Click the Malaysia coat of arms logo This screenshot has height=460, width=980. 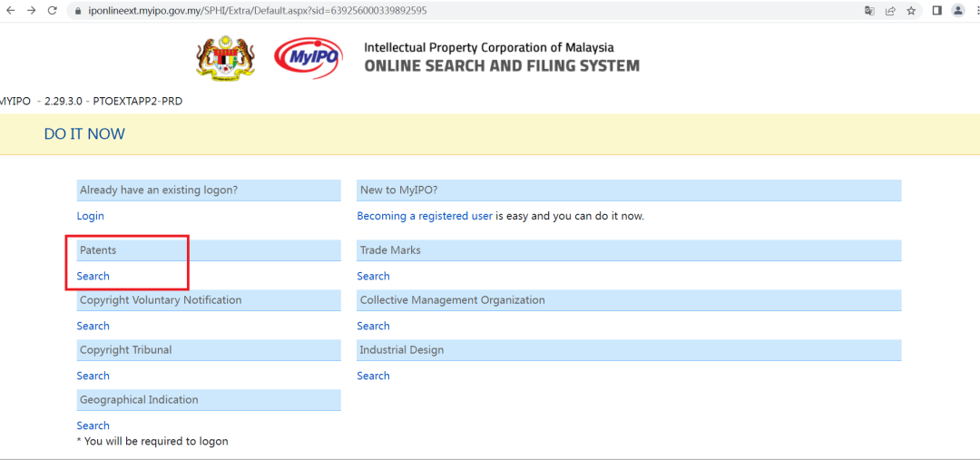[x=226, y=58]
